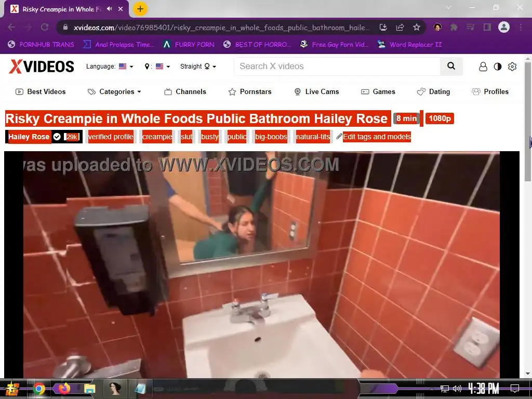532x399 pixels.
Task: Click the Hailey Rose profile button
Action: pos(29,137)
